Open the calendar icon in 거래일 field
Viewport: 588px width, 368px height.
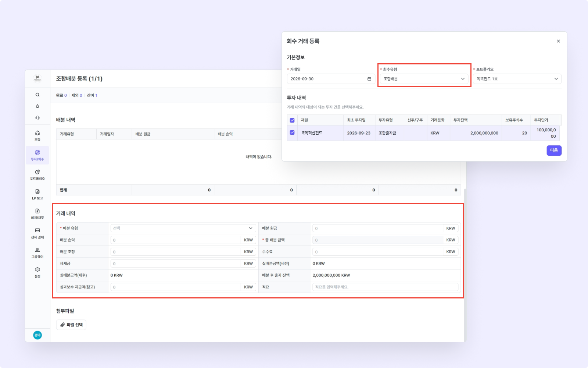pyautogui.click(x=369, y=79)
